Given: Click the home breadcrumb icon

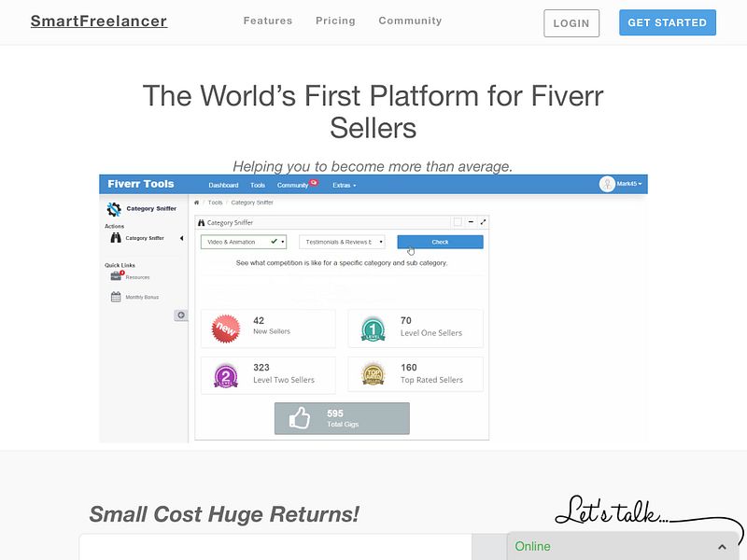Looking at the screenshot, I should pyautogui.click(x=196, y=203).
